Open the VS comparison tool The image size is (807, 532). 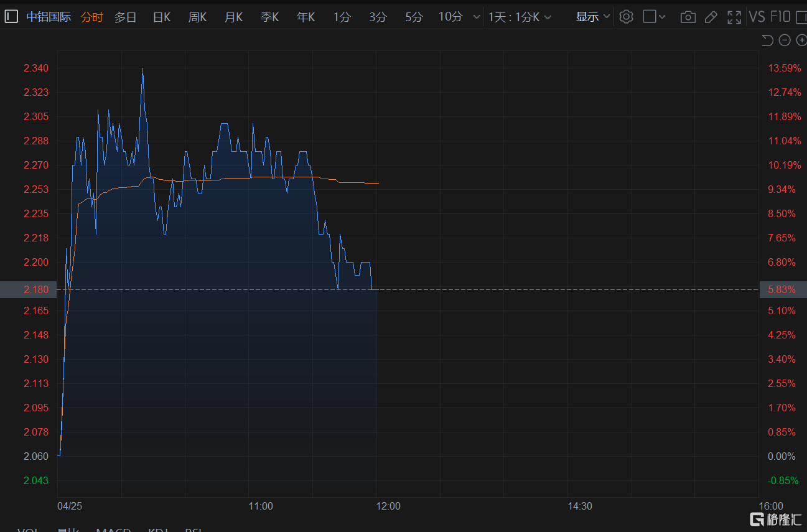click(x=757, y=17)
